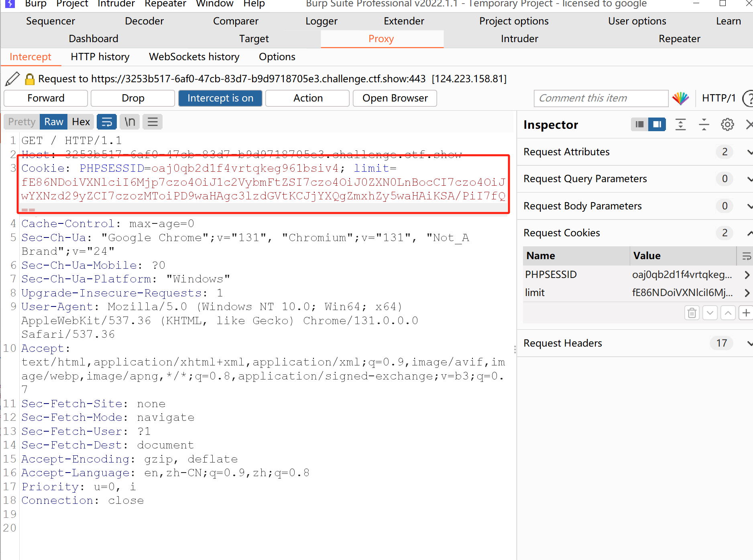The width and height of the screenshot is (753, 560).
Task: Expand the Request Headers section
Action: [x=749, y=343]
